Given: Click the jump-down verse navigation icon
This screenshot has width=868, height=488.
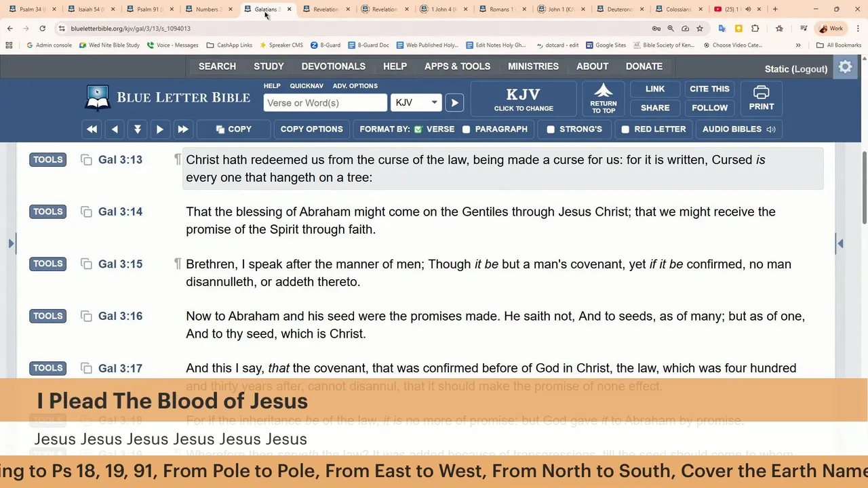Looking at the screenshot, I should click(x=137, y=129).
